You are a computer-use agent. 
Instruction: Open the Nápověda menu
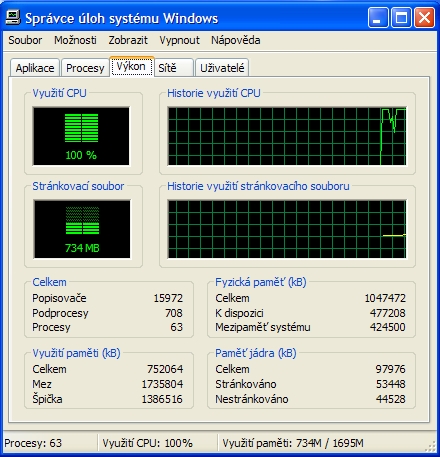coord(236,40)
